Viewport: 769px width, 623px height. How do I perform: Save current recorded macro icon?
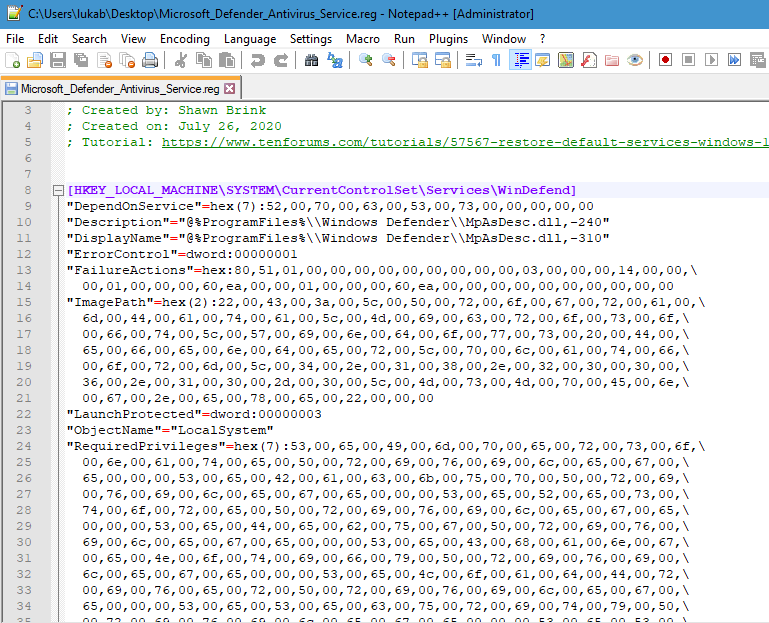click(x=758, y=60)
